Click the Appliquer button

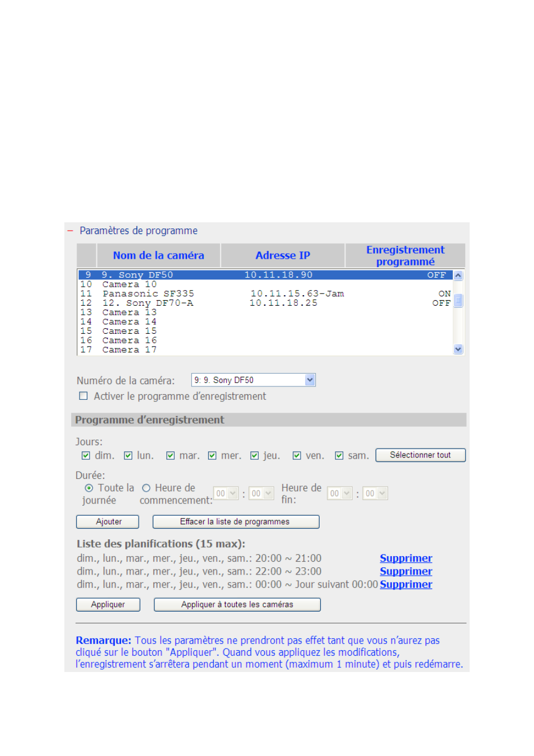[108, 605]
